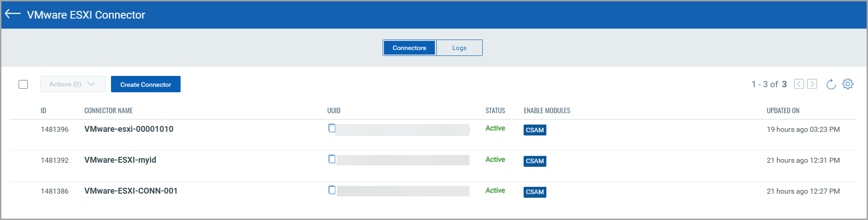Open connector VMware-ESXI-CONN-001

[x=131, y=191]
